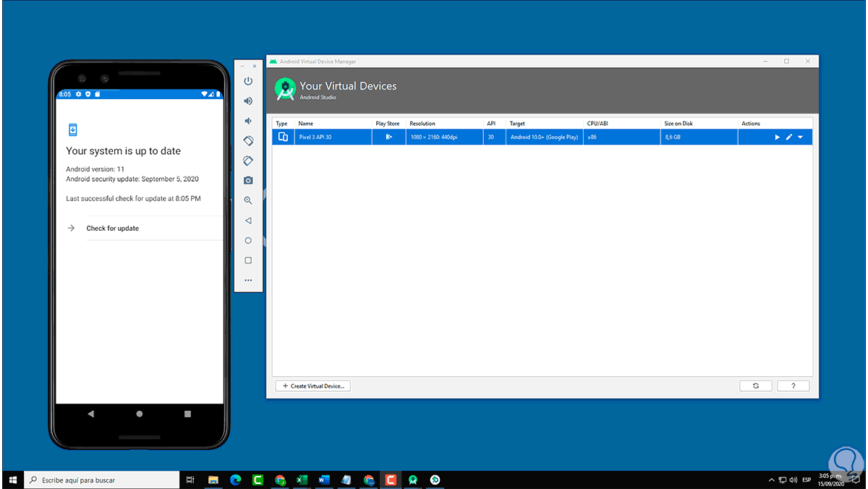Open Excel from the taskbar
Image resolution: width=868 pixels, height=489 pixels.
coord(302,480)
